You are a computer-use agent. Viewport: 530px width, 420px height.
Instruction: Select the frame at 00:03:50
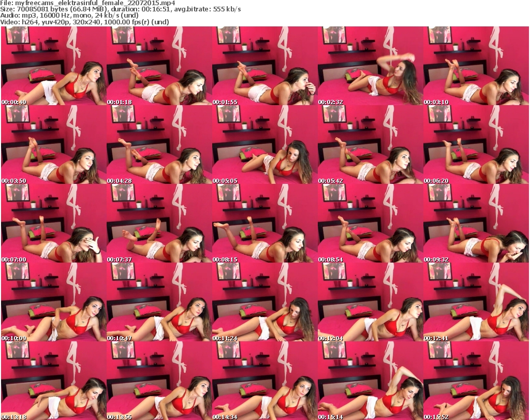click(54, 144)
